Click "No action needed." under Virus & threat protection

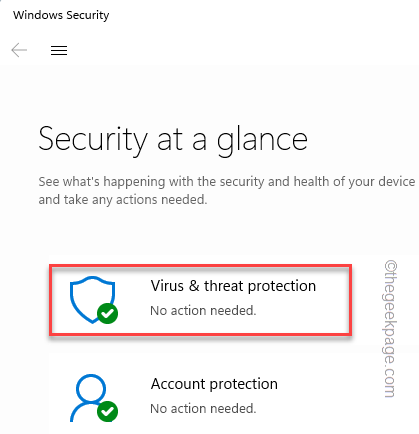tap(203, 311)
